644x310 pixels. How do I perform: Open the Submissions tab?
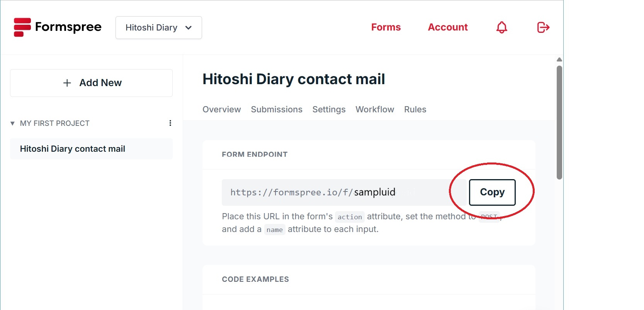click(277, 110)
